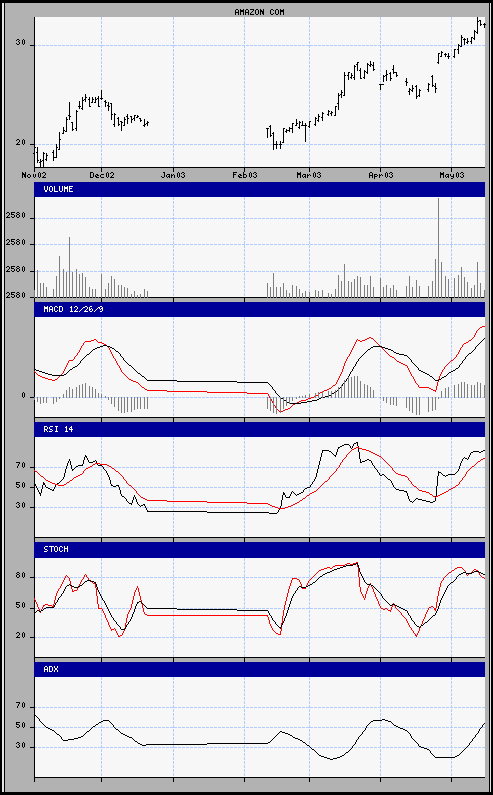Click the Nov02 date axis label

34,175
